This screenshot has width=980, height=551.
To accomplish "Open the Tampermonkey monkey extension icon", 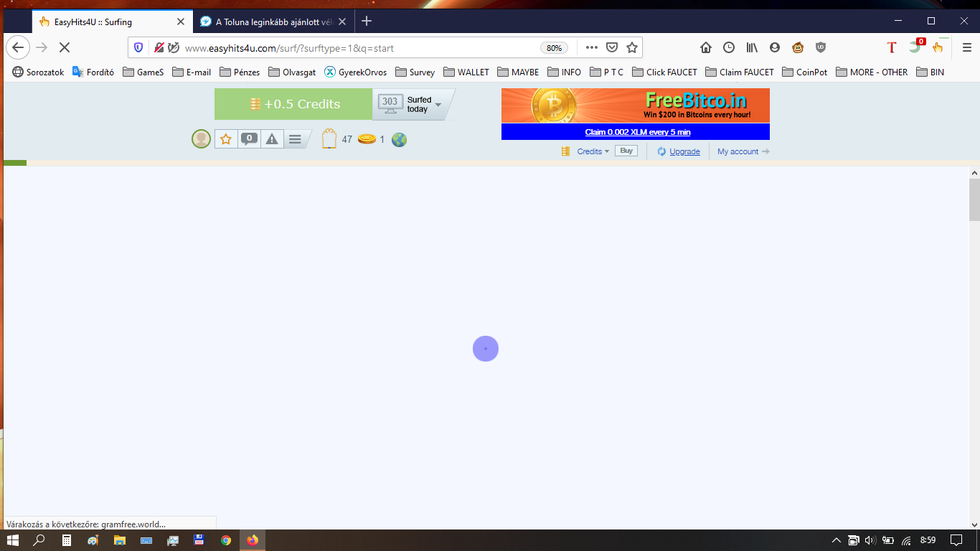I will point(798,47).
